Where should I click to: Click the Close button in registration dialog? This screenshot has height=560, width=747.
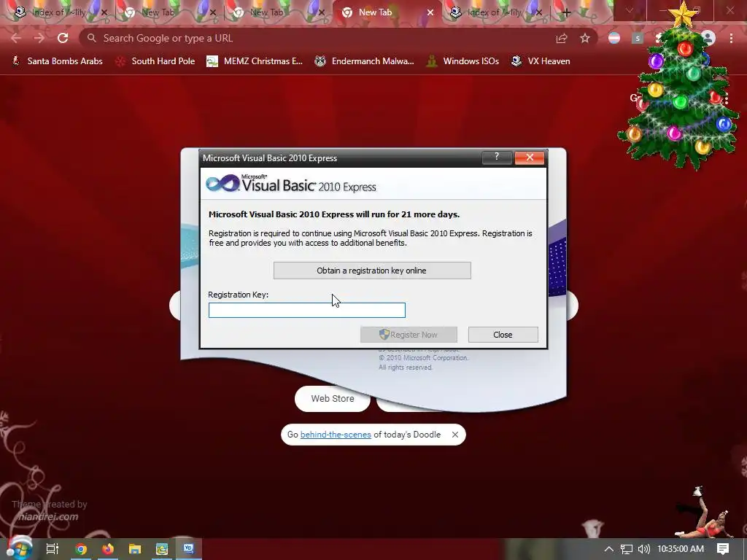tap(503, 335)
